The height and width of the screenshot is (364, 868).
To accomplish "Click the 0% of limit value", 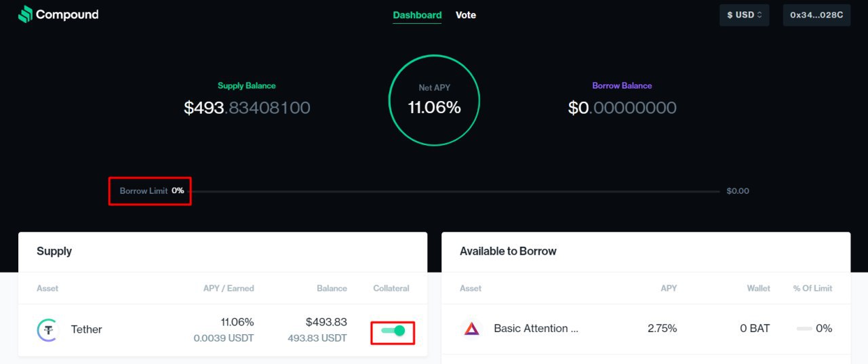I will coord(824,329).
